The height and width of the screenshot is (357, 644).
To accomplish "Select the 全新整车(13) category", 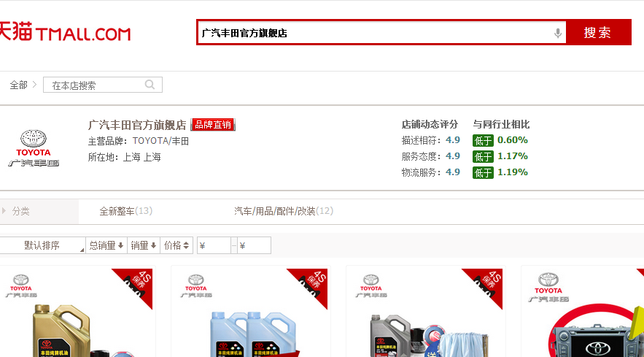I will tap(125, 211).
